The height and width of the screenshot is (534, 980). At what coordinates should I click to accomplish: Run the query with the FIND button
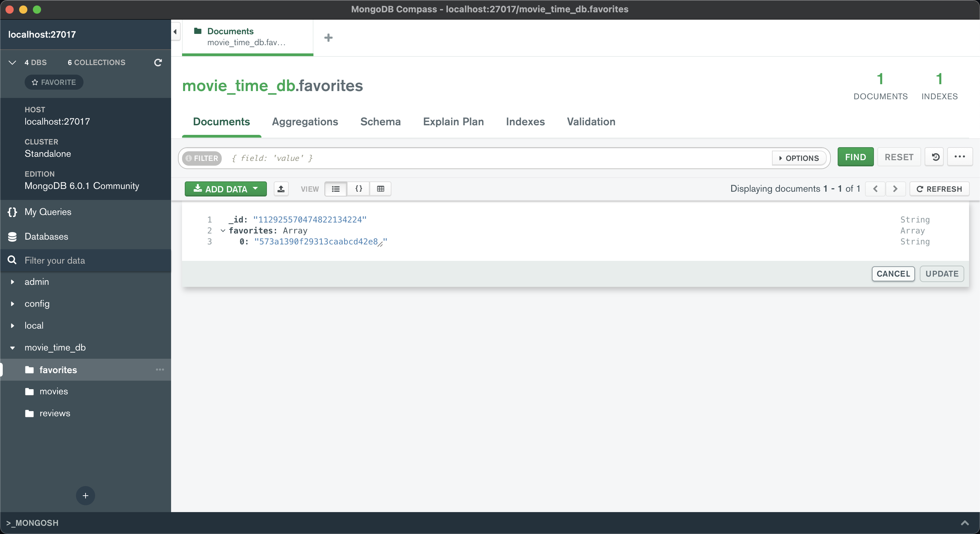855,157
